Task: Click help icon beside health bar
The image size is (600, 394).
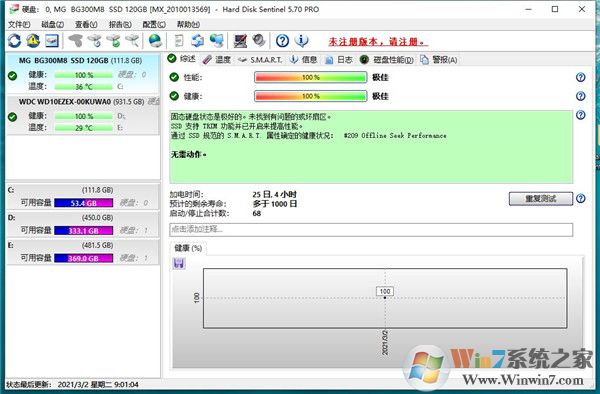Action: click(x=580, y=96)
